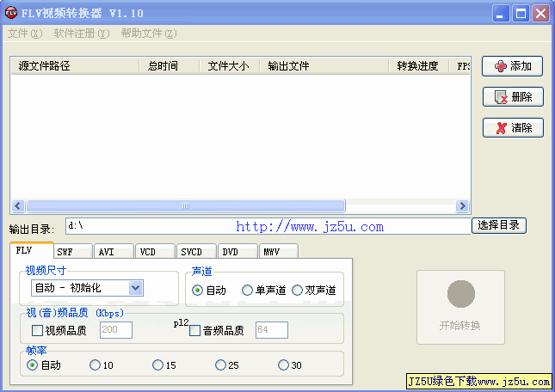The image size is (555, 392).
Task: Select 自动 radio in 帧率 group
Action: pyautogui.click(x=32, y=364)
